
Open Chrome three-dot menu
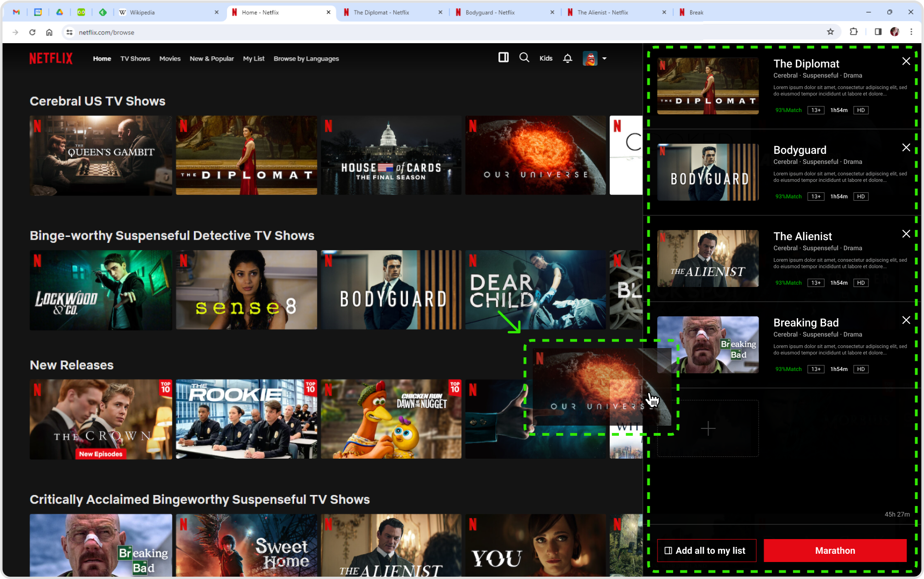point(911,32)
